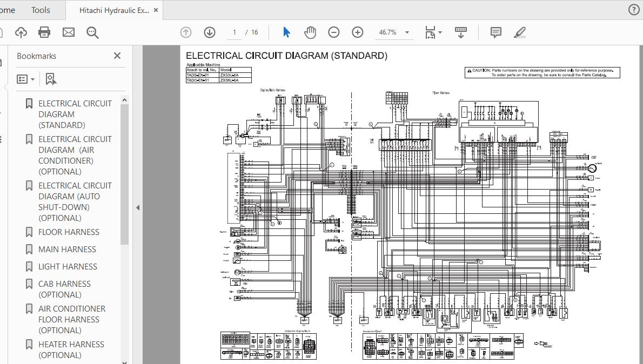Collapse the bookmarks side panel arrow
This screenshot has height=364, width=643.
click(x=138, y=207)
